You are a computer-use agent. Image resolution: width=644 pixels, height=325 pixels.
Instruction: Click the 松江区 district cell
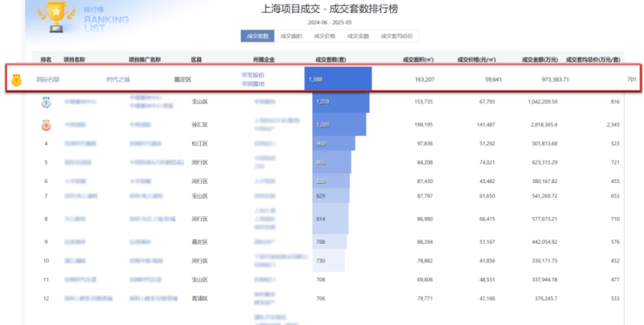point(199,144)
